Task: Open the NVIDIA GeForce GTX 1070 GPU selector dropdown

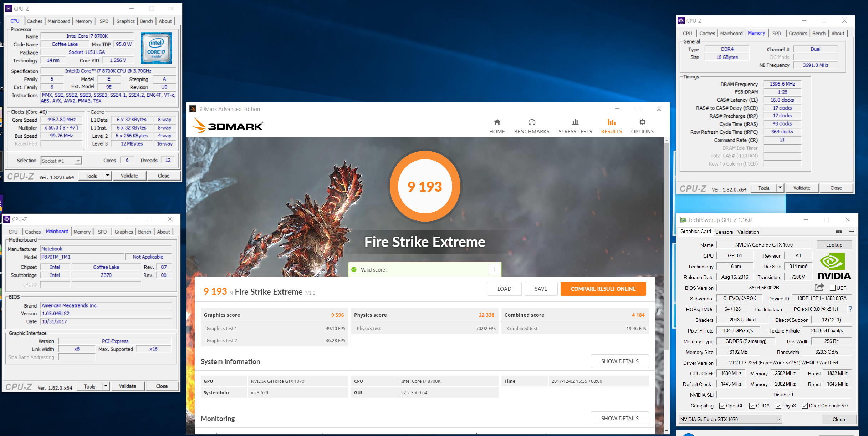Action: [730, 419]
